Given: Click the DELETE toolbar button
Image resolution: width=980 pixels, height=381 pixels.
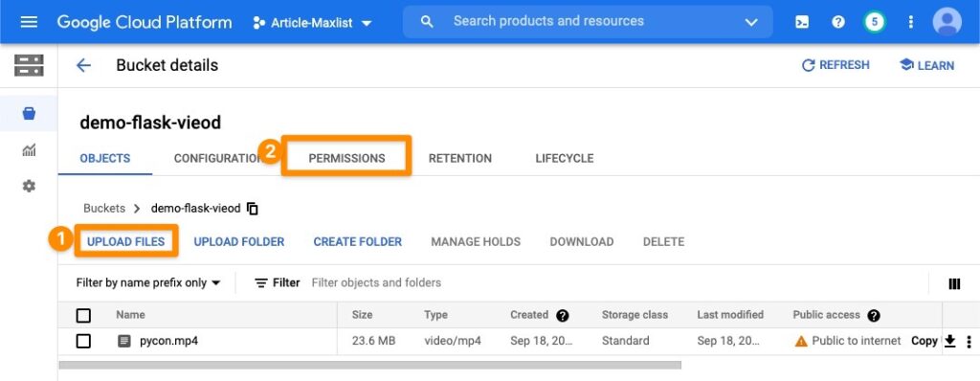Looking at the screenshot, I should pos(663,241).
